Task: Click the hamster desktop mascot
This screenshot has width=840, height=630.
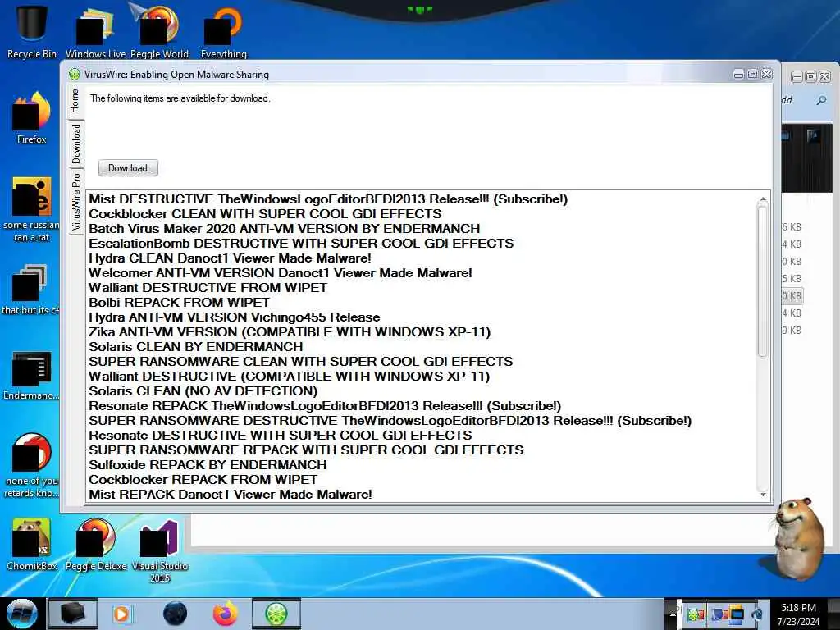Action: 798,538
